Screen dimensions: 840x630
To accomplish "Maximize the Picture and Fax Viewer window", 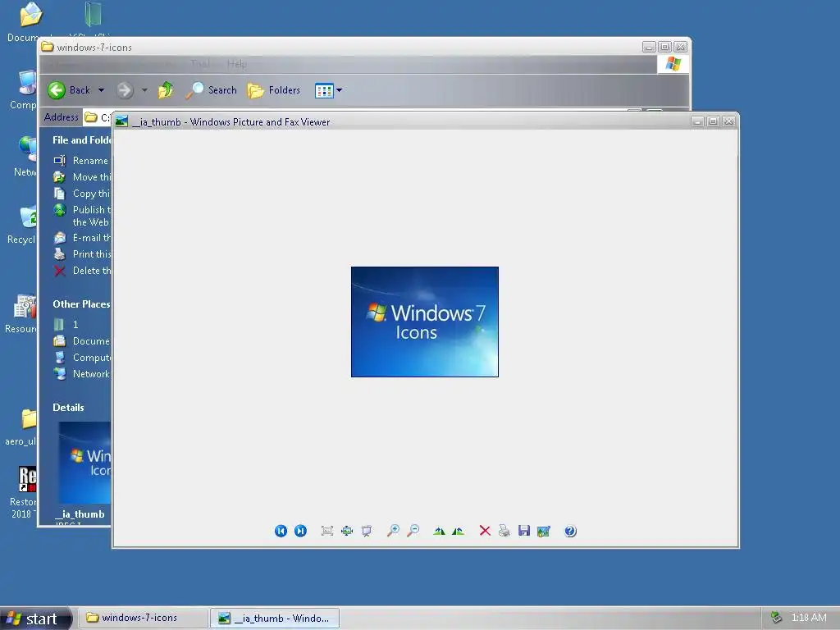I will 713,121.
